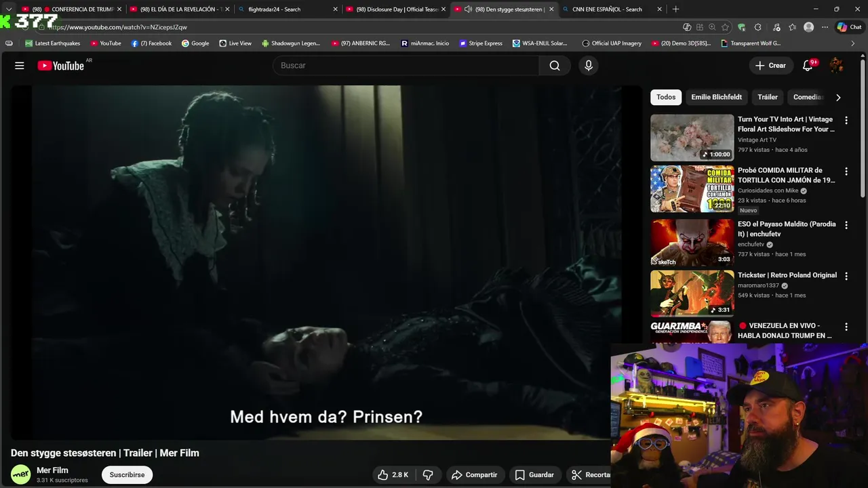
Task: Click the Guardar save button
Action: [534, 475]
